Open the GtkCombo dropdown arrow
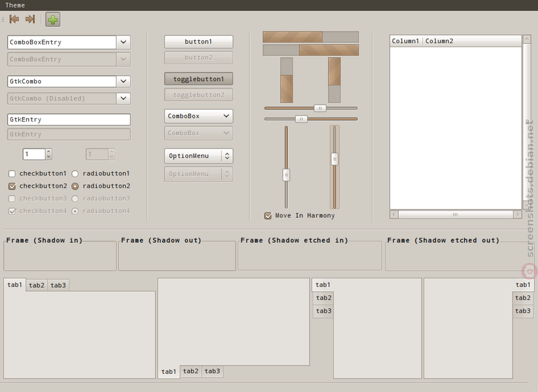 coord(124,81)
